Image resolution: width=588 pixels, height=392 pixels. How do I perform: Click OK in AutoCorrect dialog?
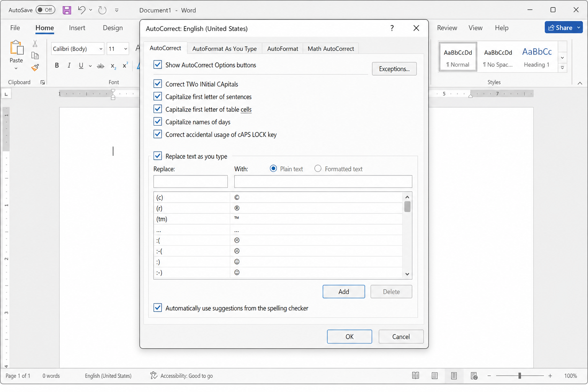350,337
